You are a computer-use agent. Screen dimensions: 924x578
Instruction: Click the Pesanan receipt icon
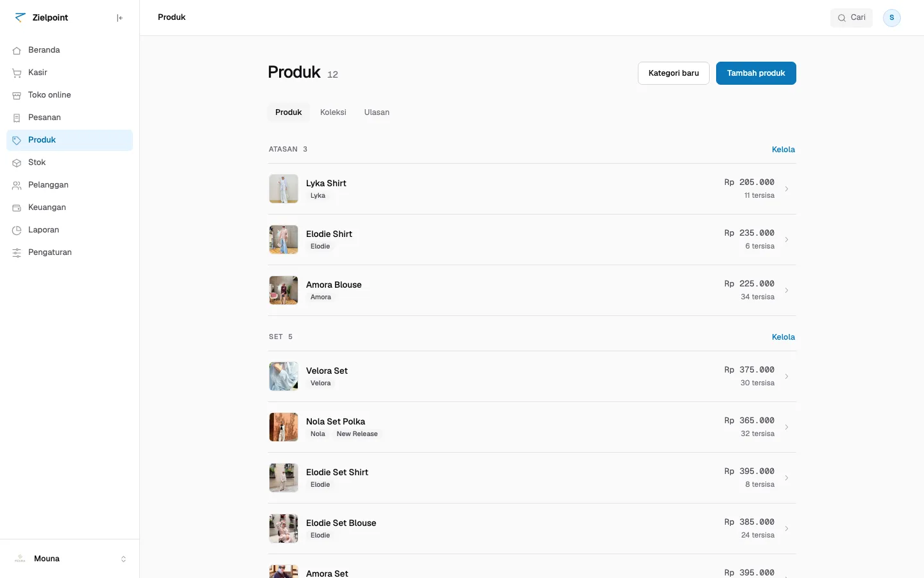tap(17, 118)
